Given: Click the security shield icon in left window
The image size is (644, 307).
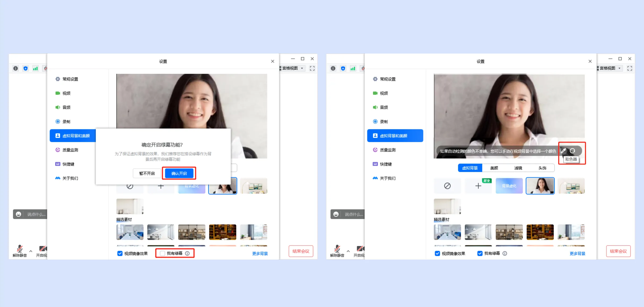Looking at the screenshot, I should (25, 68).
